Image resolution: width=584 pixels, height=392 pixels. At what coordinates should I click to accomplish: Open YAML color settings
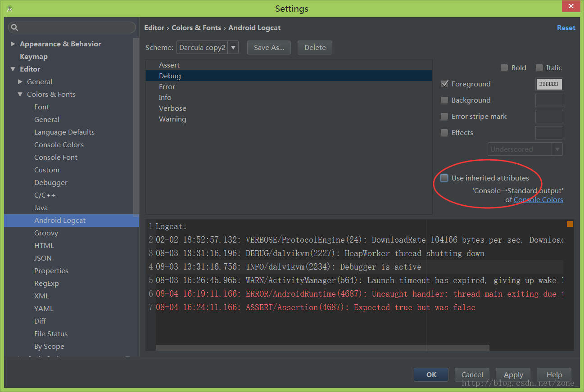click(x=44, y=309)
